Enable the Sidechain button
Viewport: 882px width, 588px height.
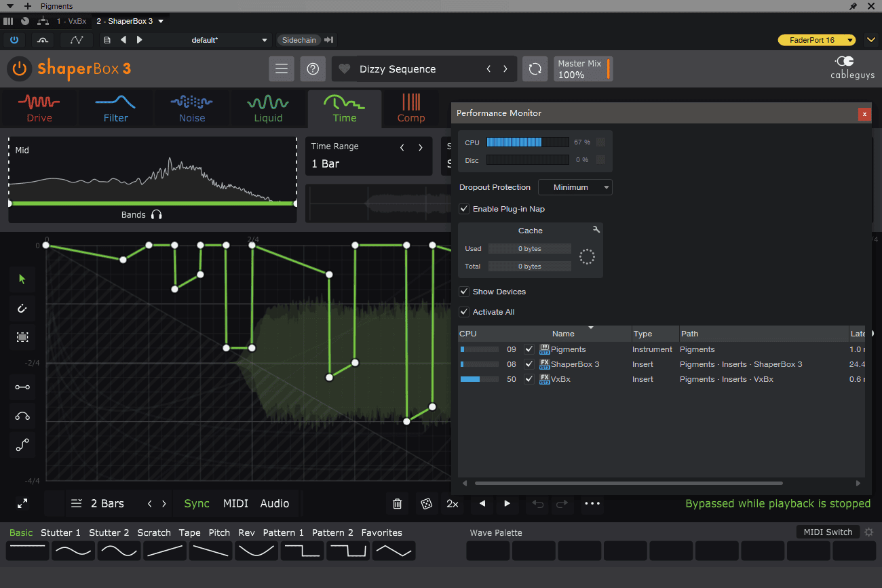(x=299, y=40)
